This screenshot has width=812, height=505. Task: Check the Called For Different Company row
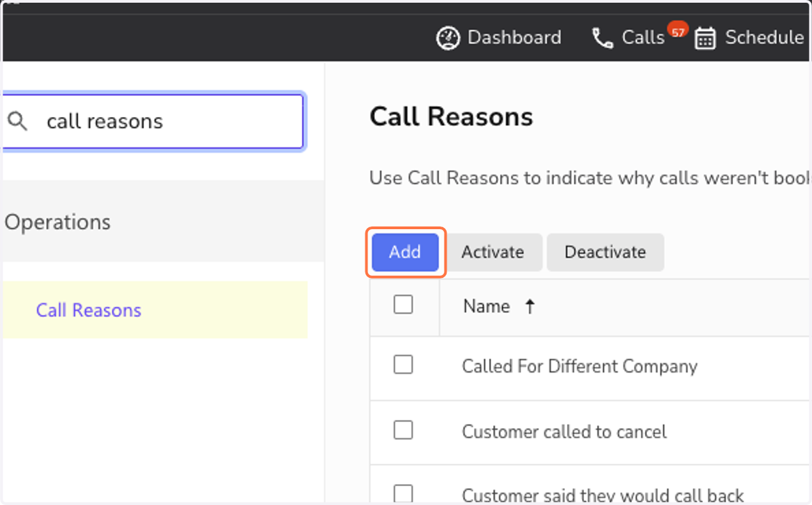(403, 365)
